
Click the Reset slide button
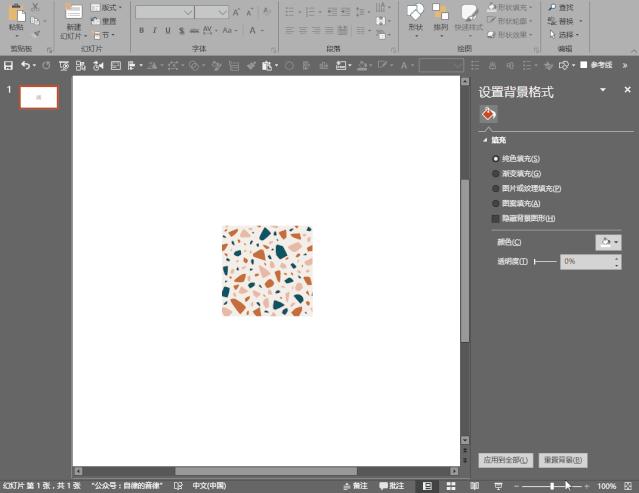coord(104,21)
